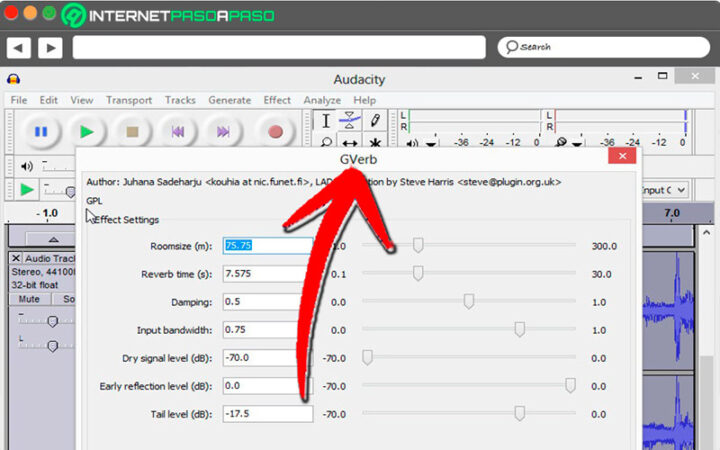Adjust the Tail level slider handle
The height and width of the screenshot is (450, 720).
520,413
